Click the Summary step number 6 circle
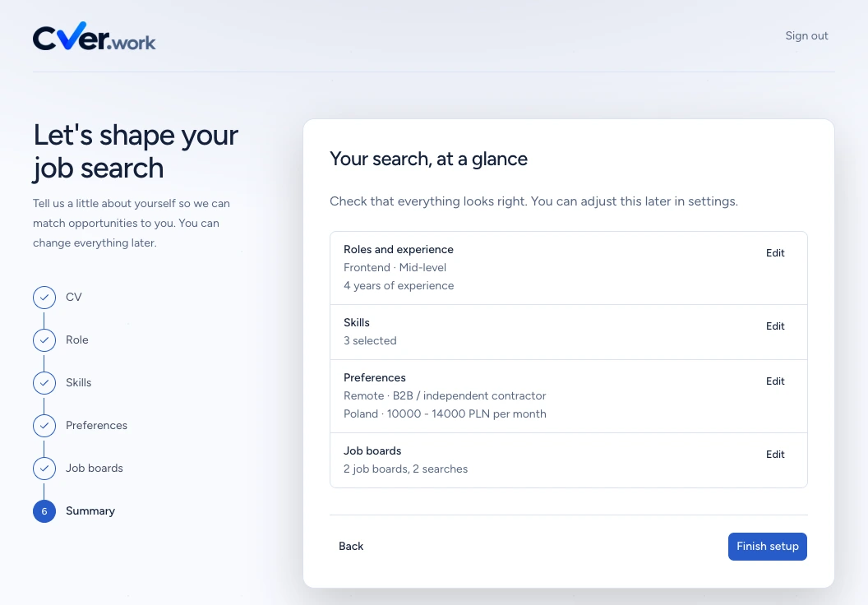 [x=44, y=511]
